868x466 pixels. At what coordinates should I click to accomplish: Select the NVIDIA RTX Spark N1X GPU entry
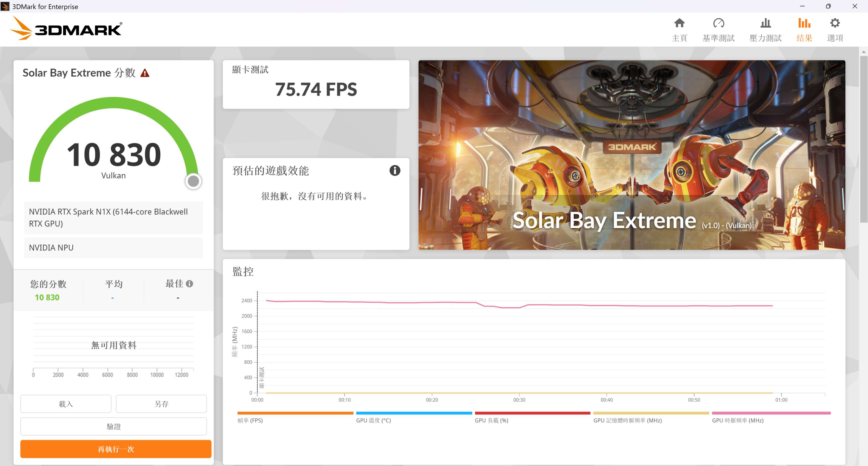click(114, 218)
